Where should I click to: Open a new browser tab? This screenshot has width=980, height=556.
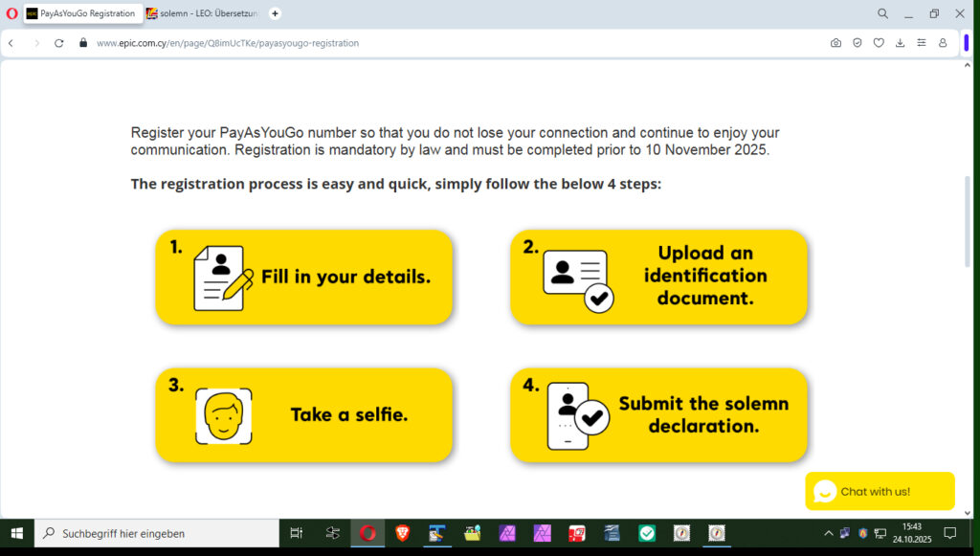[x=276, y=13]
